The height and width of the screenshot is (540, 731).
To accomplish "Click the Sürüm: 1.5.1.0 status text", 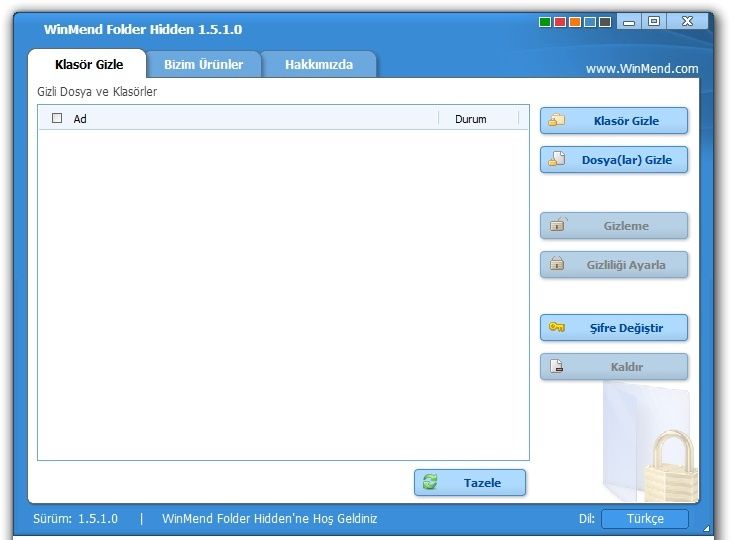I will (x=76, y=519).
